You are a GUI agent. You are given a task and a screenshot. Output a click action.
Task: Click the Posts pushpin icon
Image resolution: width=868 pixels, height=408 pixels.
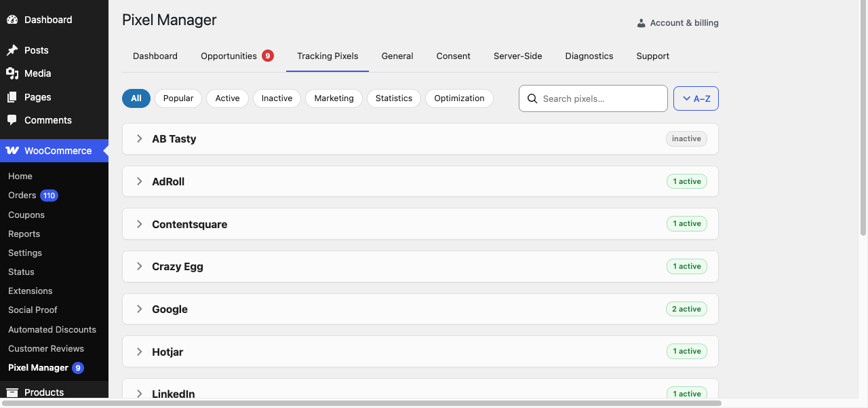pyautogui.click(x=12, y=50)
